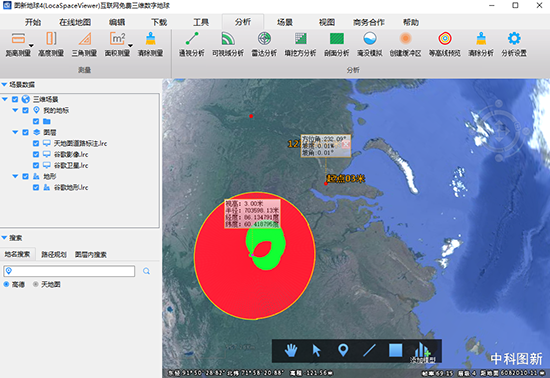
Task: Open 分析设置 analysis settings gear
Action: [514, 45]
